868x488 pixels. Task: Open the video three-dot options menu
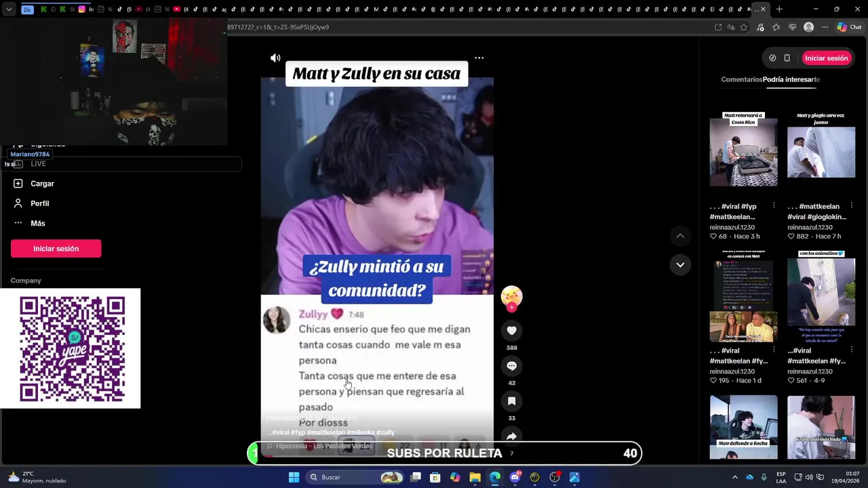[x=479, y=58]
